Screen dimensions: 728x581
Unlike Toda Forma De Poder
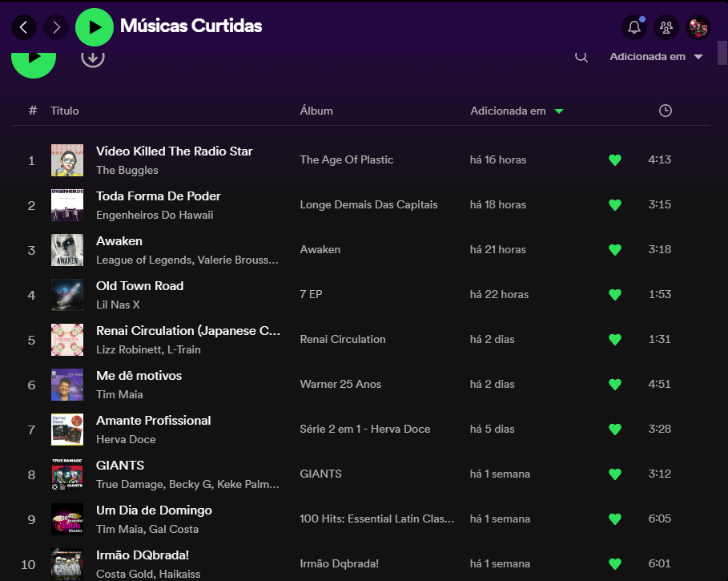click(x=615, y=205)
